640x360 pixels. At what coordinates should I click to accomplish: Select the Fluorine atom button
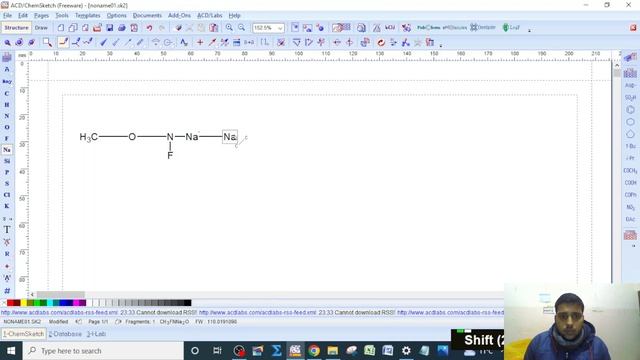(7, 138)
